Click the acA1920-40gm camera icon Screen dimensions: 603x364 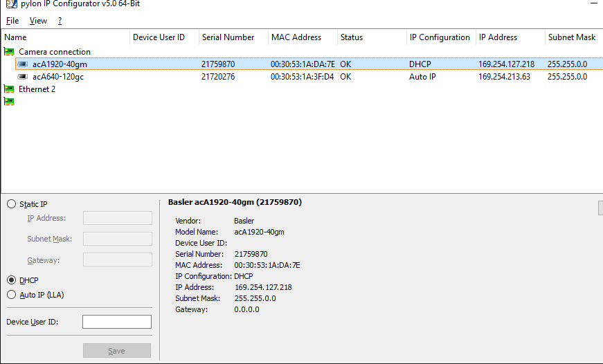(x=23, y=64)
